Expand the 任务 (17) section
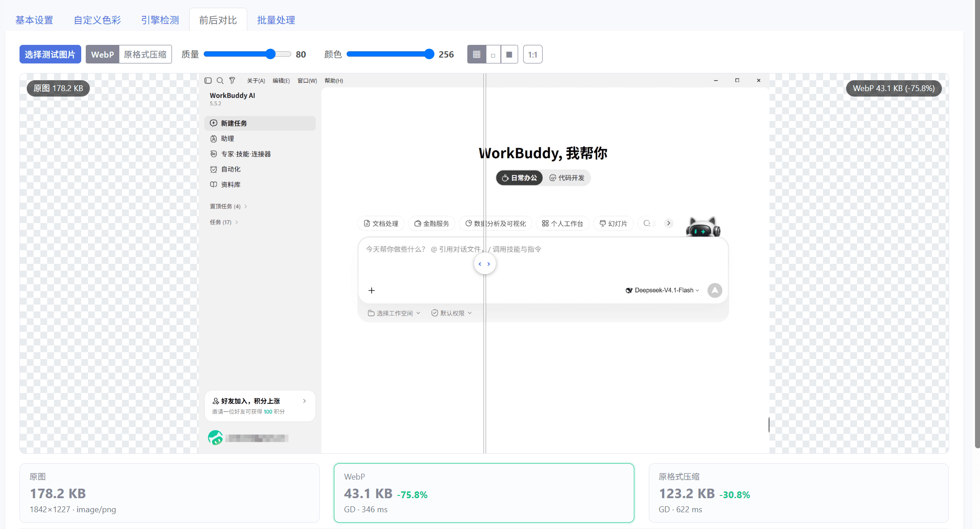Viewport: 980px width, 529px height. point(224,222)
